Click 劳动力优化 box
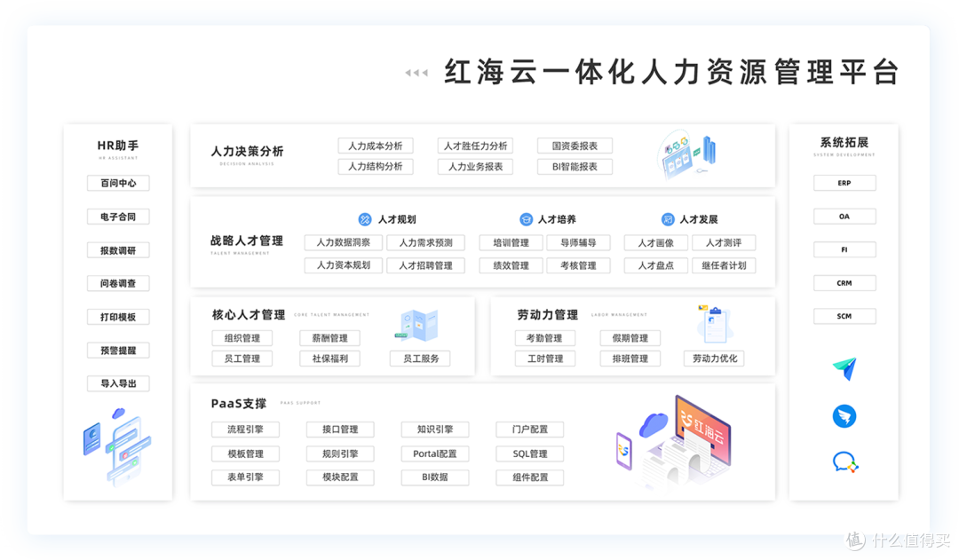This screenshot has width=959, height=560. [x=714, y=359]
